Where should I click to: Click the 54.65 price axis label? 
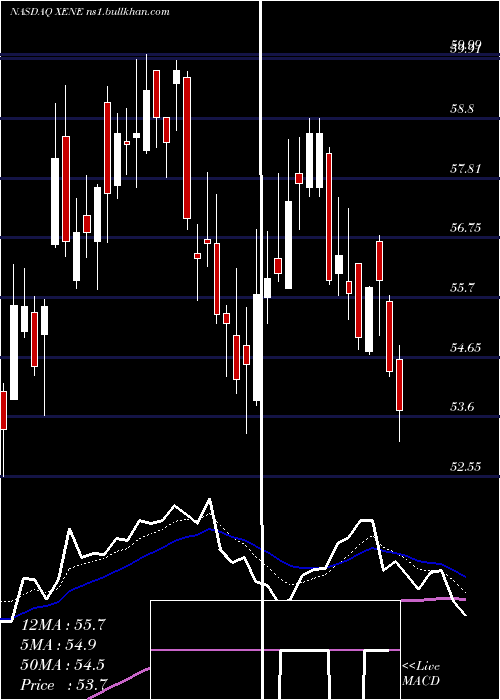(x=465, y=347)
